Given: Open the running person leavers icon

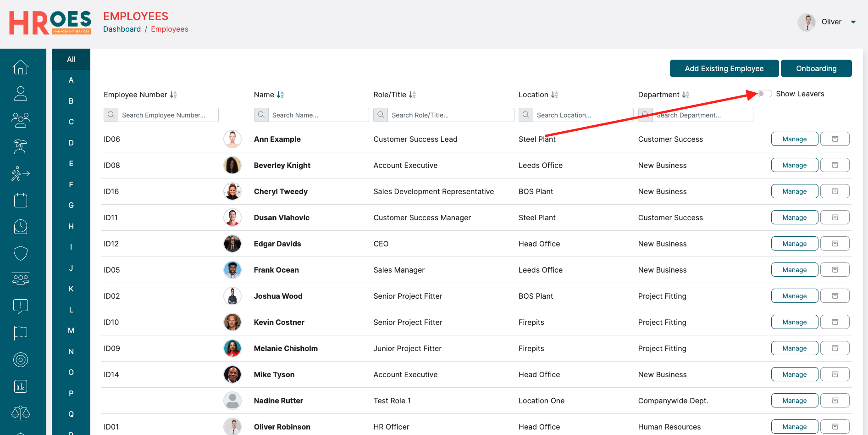Looking at the screenshot, I should 21,173.
